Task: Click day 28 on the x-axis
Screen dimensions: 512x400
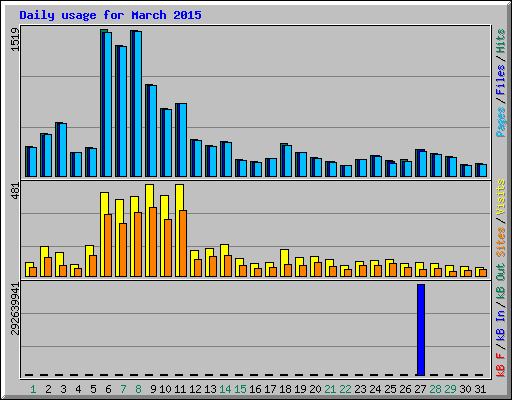Action: pos(435,389)
